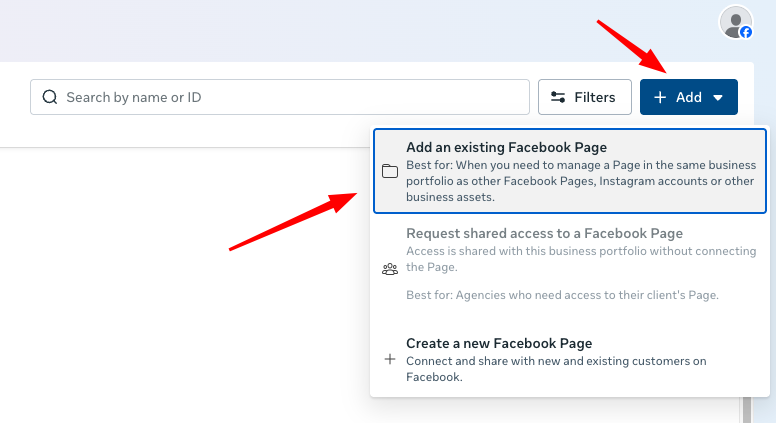Click the search magnifier icon
The height and width of the screenshot is (423, 776).
tap(50, 97)
